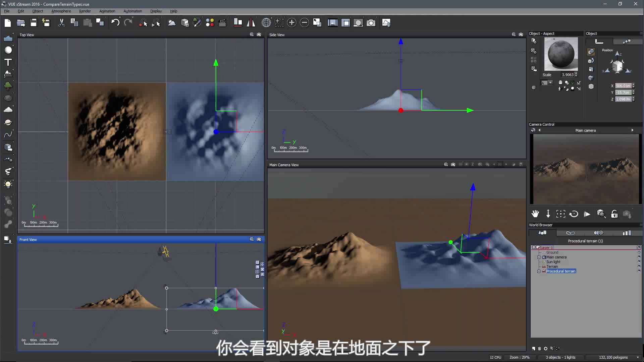
Task: Hide Procedural terrain using eye icon
Action: pos(639,271)
